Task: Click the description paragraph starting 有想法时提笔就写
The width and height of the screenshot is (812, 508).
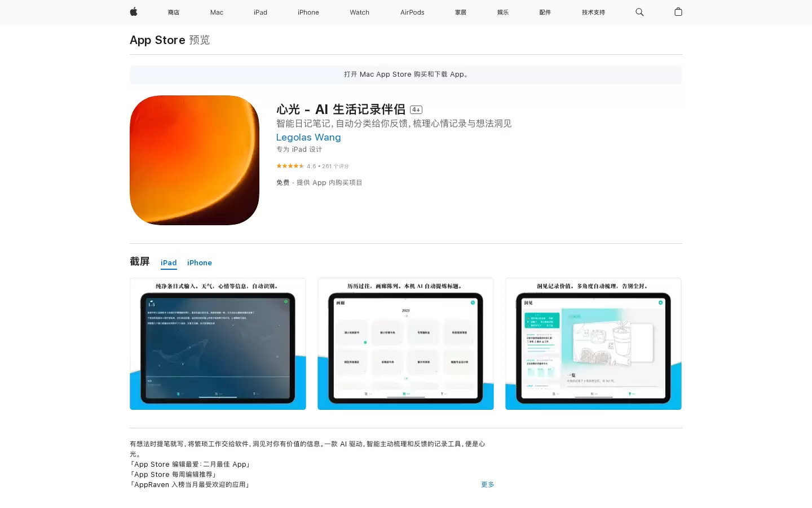Action: click(x=307, y=449)
